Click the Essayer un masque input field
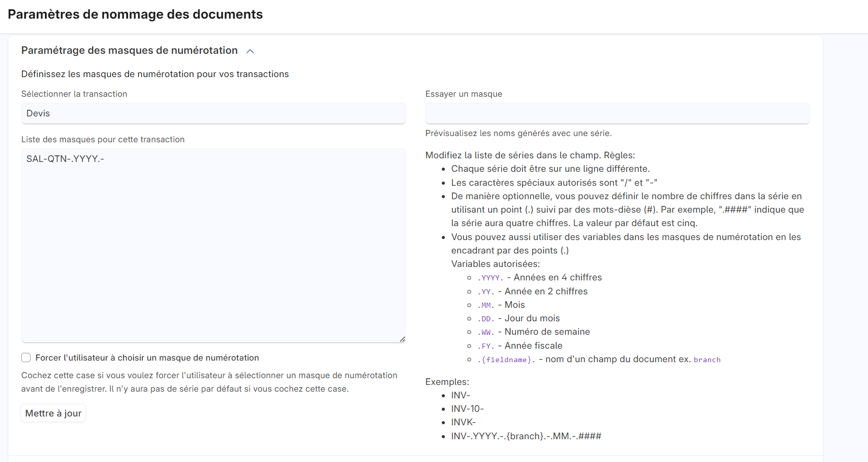The height and width of the screenshot is (462, 868). tap(617, 113)
